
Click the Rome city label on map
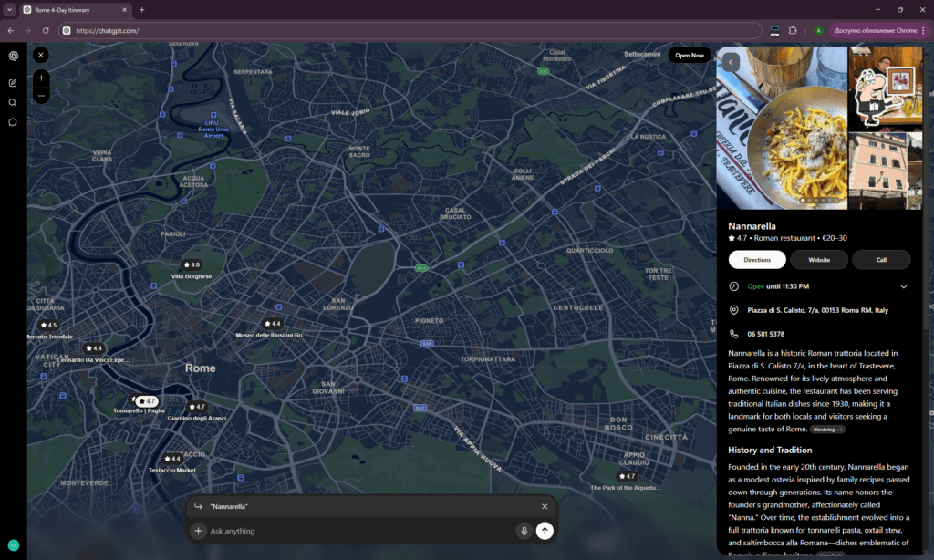pyautogui.click(x=200, y=368)
